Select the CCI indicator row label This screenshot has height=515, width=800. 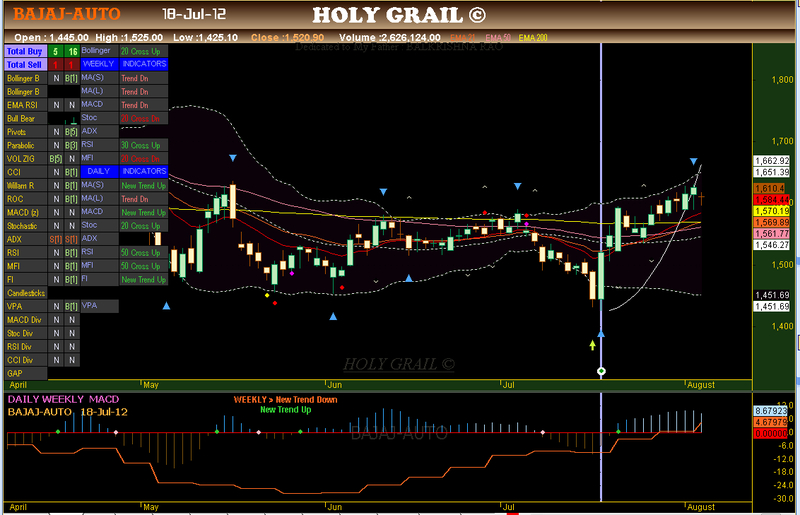[26, 172]
